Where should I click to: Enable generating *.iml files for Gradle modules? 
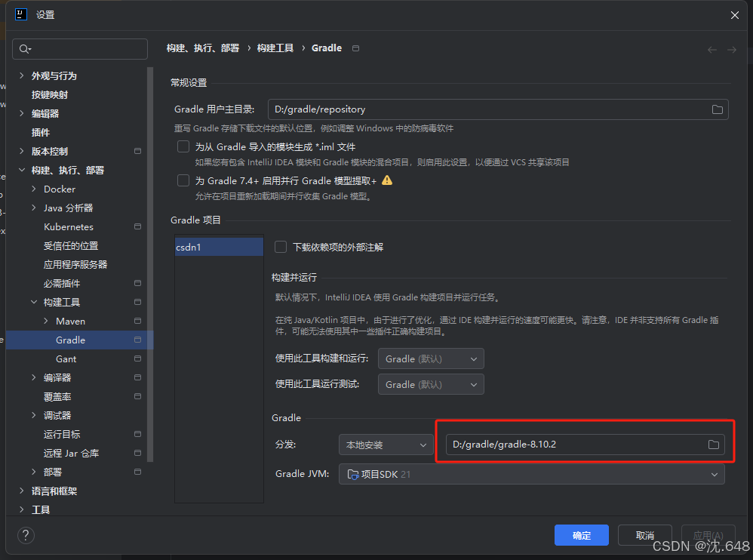tap(183, 146)
